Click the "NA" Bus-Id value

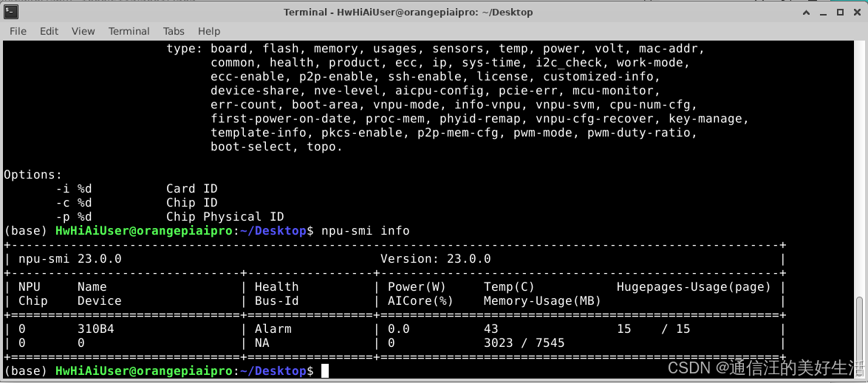pyautogui.click(x=262, y=342)
